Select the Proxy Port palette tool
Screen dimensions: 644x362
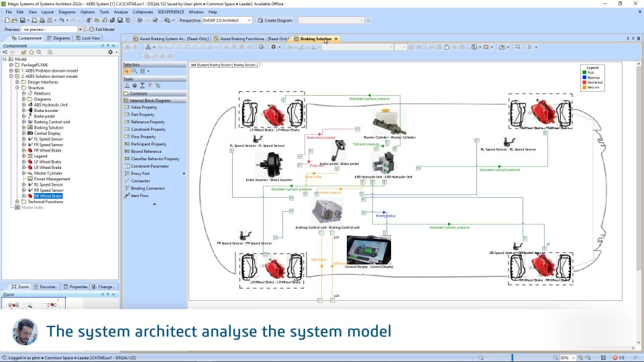point(140,174)
